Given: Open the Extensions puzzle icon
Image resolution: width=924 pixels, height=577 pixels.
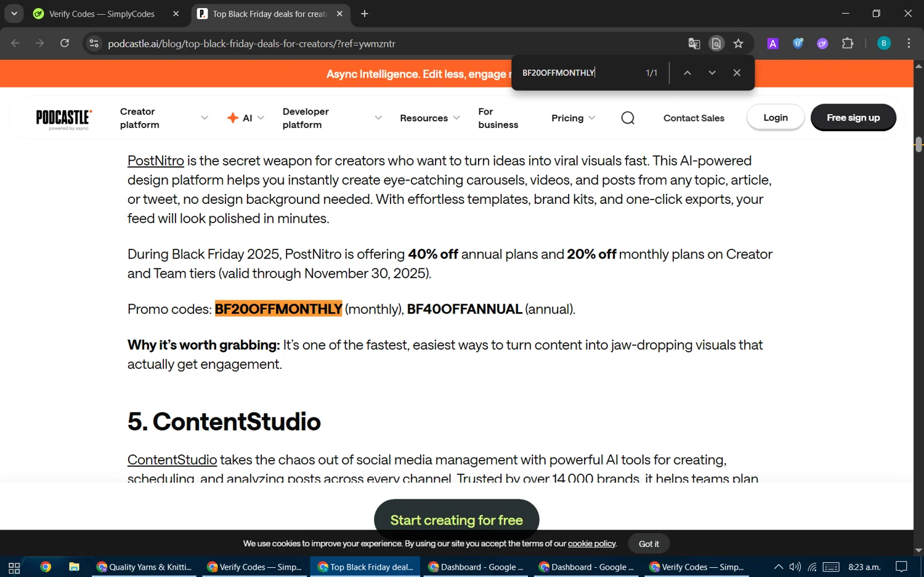Looking at the screenshot, I should (848, 43).
